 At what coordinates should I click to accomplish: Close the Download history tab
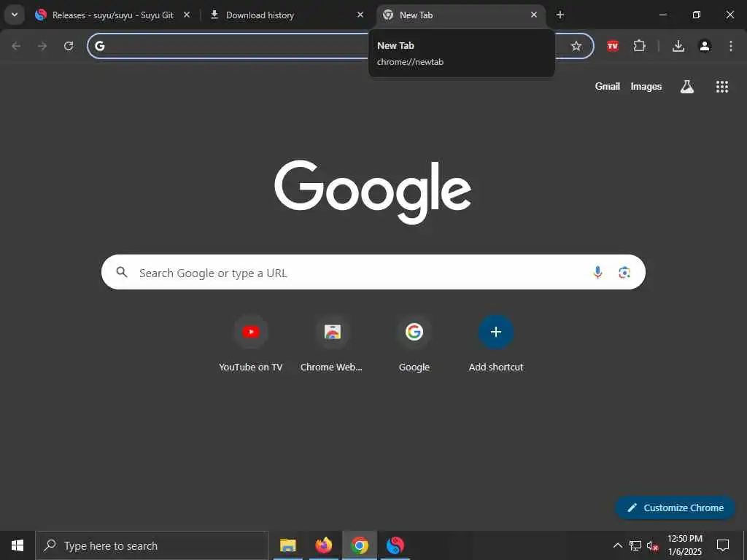tap(360, 15)
